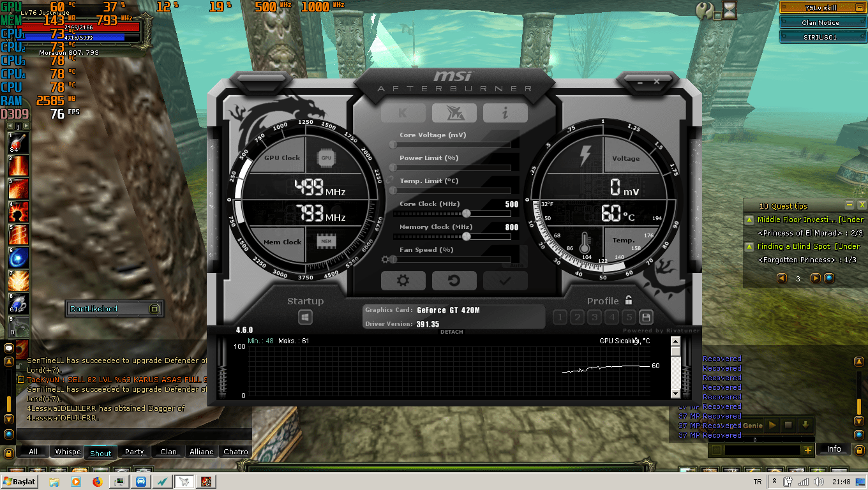Click the lightning bolt voltage icon

(x=585, y=156)
